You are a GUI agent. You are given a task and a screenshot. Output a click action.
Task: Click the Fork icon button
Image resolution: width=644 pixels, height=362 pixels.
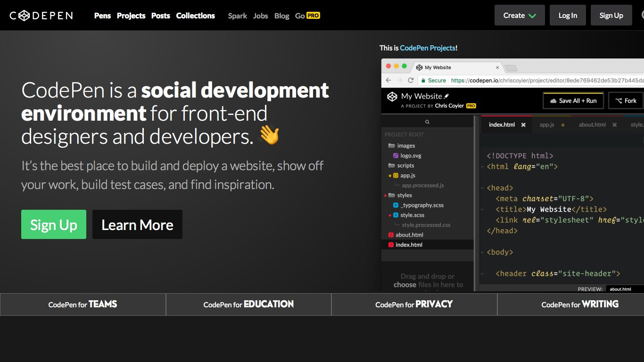[x=619, y=100]
